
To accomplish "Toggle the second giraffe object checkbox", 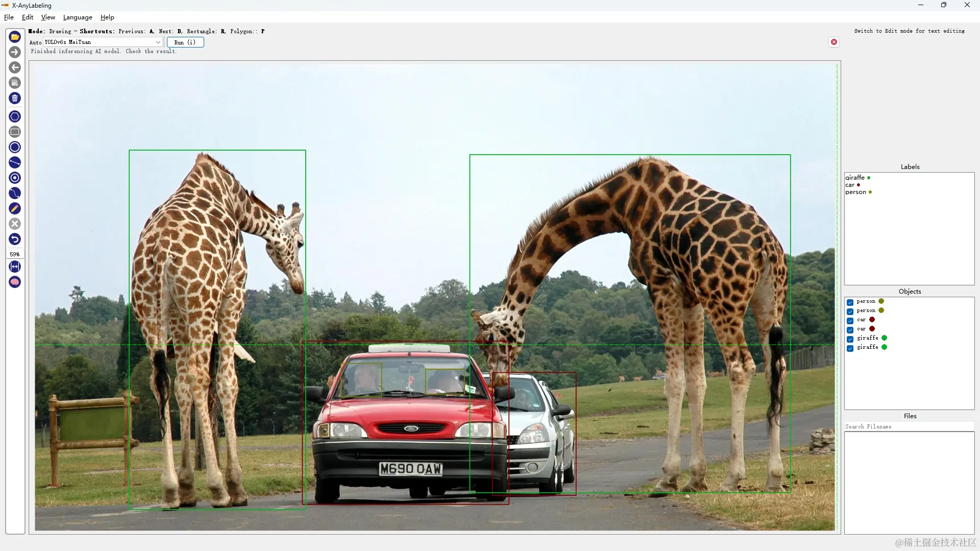I will pyautogui.click(x=850, y=348).
